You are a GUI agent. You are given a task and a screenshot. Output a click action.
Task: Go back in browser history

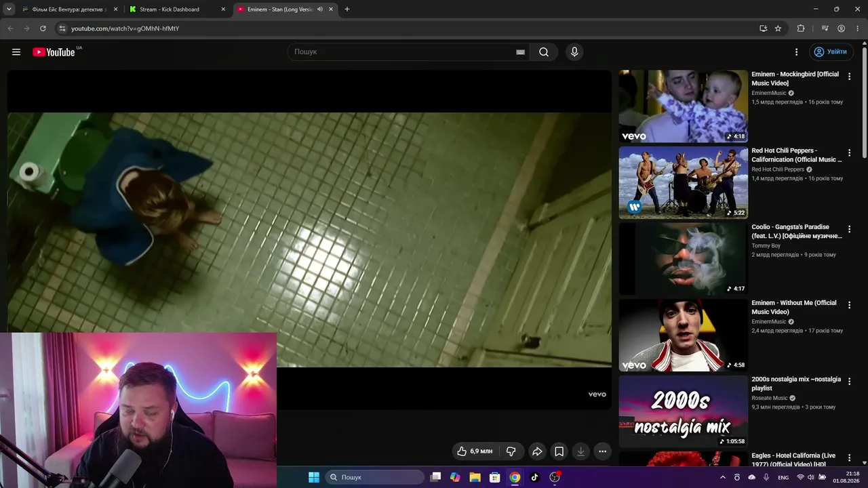click(10, 28)
